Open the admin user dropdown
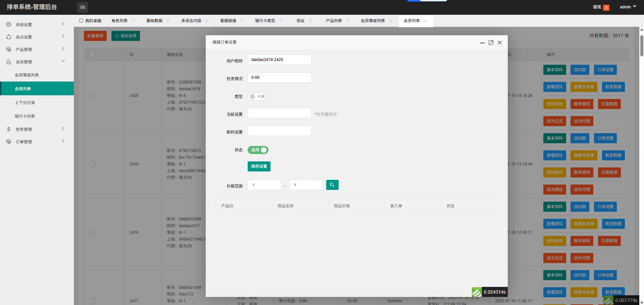 628,7
